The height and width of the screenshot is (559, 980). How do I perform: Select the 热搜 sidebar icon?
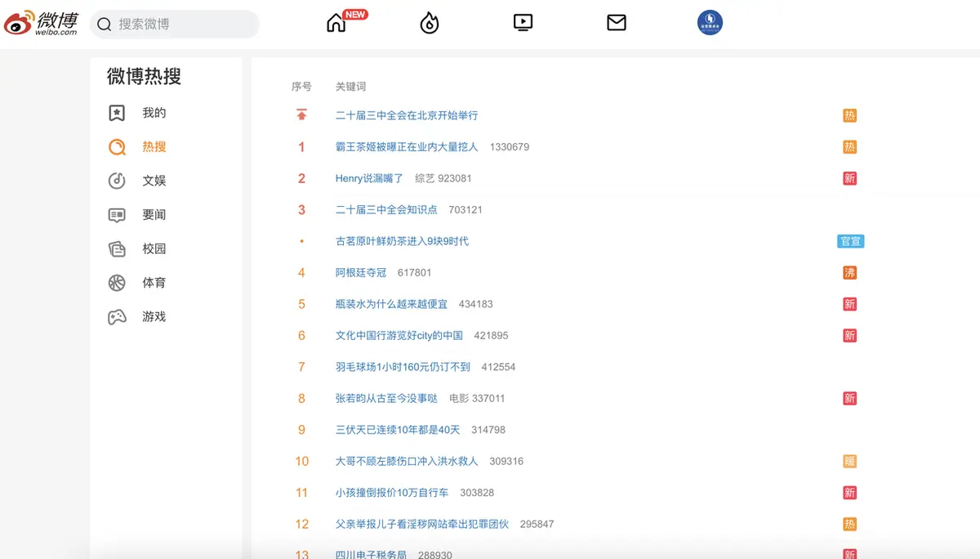pos(117,147)
